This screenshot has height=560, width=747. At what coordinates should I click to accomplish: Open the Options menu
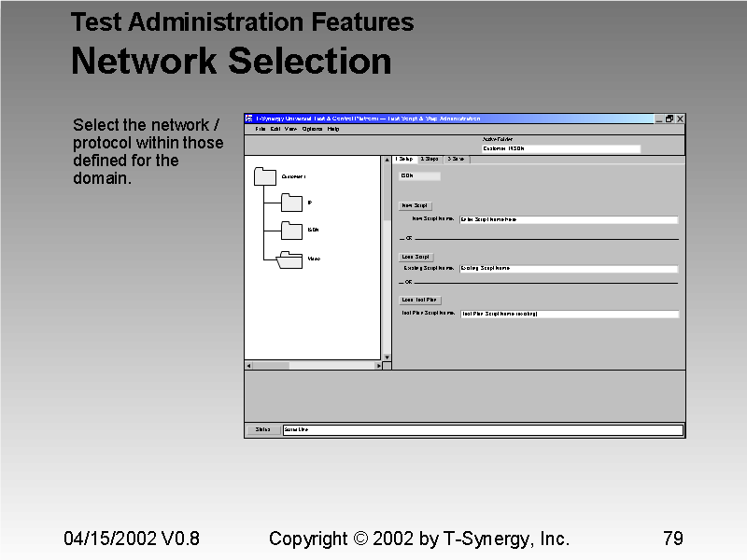[x=314, y=130]
